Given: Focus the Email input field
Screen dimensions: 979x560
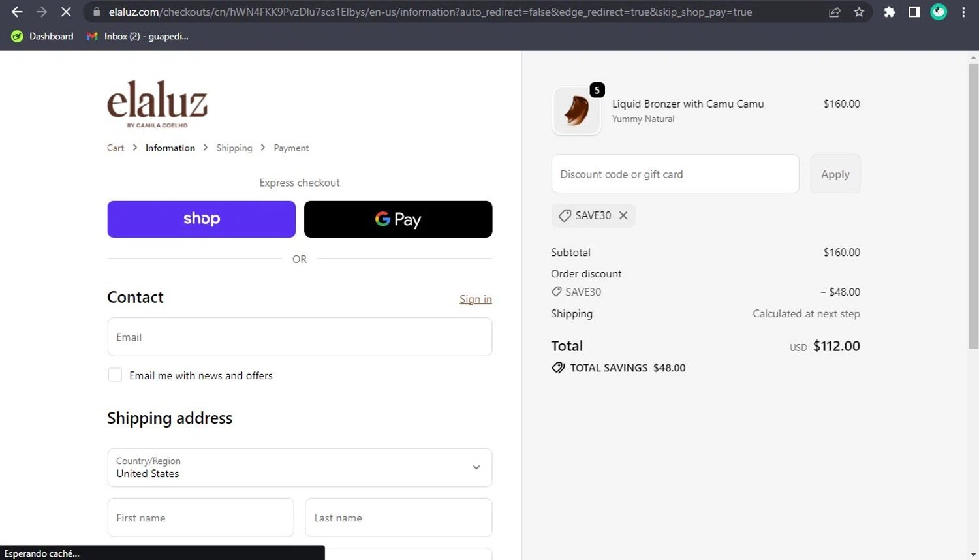Looking at the screenshot, I should coord(300,337).
